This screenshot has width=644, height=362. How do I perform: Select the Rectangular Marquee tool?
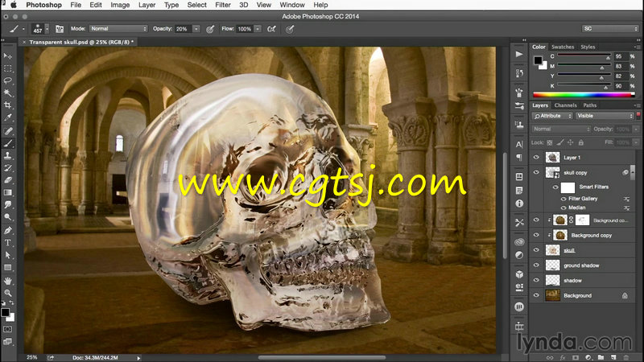pos(8,68)
